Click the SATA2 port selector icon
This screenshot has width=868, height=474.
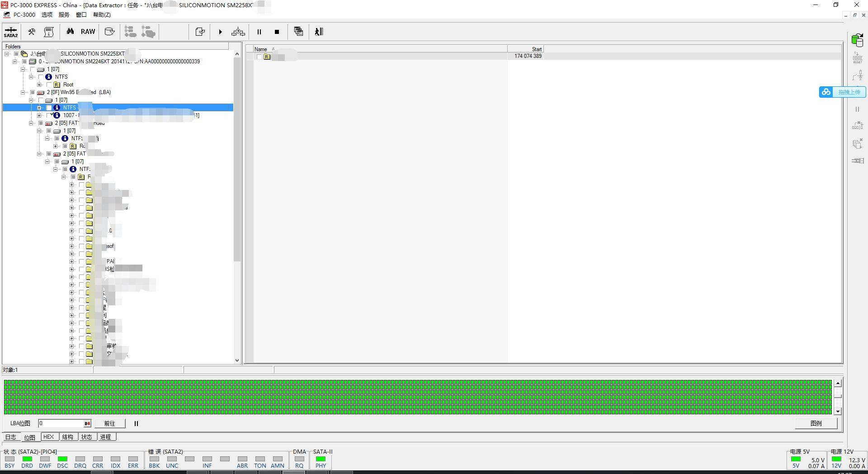pos(11,32)
